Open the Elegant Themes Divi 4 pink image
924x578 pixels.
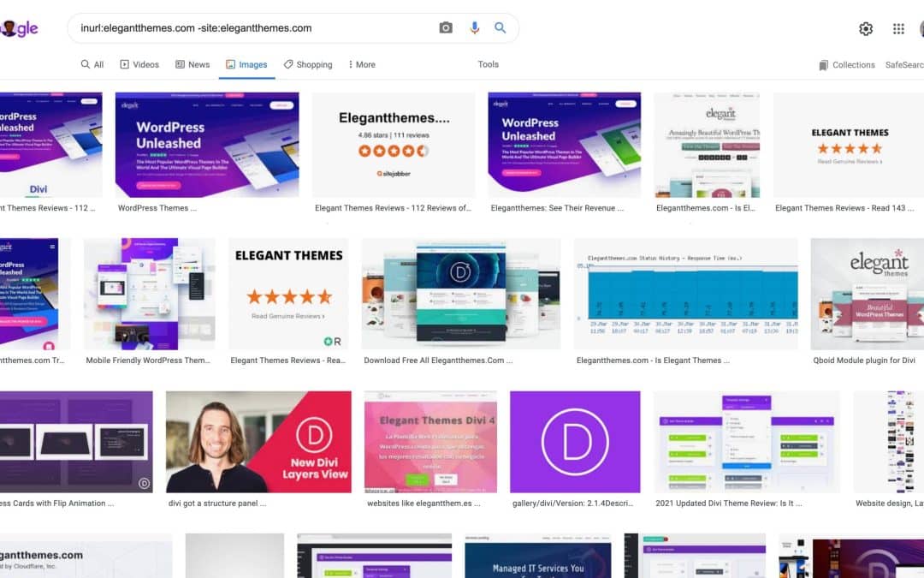coord(430,442)
